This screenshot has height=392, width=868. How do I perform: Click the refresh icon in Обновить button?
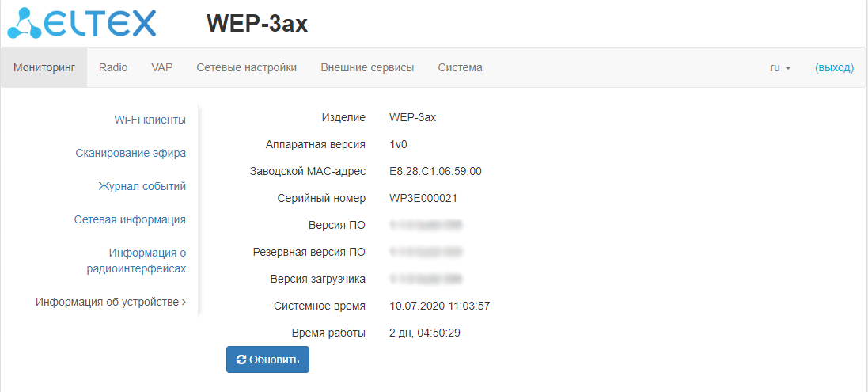pos(241,360)
